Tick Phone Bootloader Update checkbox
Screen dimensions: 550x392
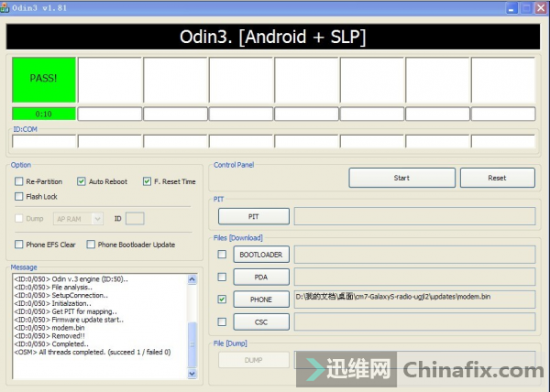coord(91,245)
